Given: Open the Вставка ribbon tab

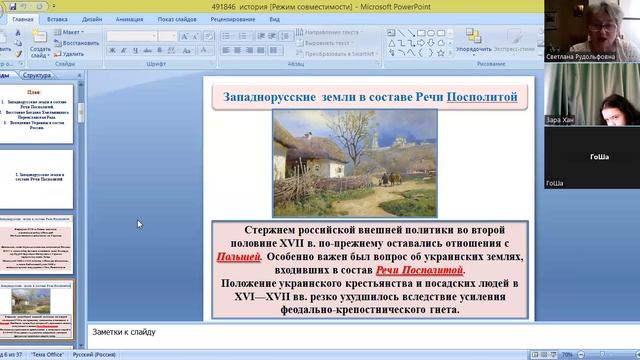Looking at the screenshot, I should pyautogui.click(x=57, y=19).
